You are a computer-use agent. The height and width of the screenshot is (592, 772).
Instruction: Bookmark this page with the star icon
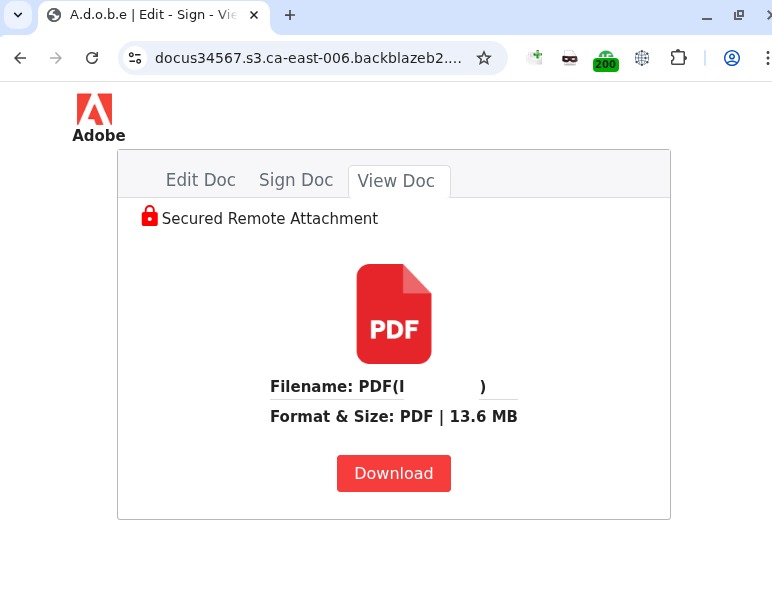point(484,58)
